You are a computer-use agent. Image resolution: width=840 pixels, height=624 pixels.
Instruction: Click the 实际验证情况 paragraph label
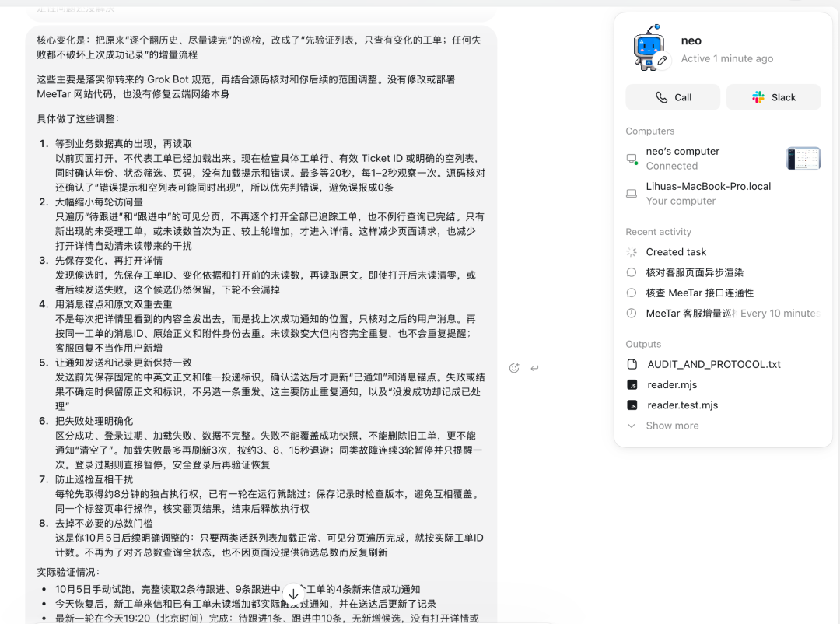(x=68, y=572)
